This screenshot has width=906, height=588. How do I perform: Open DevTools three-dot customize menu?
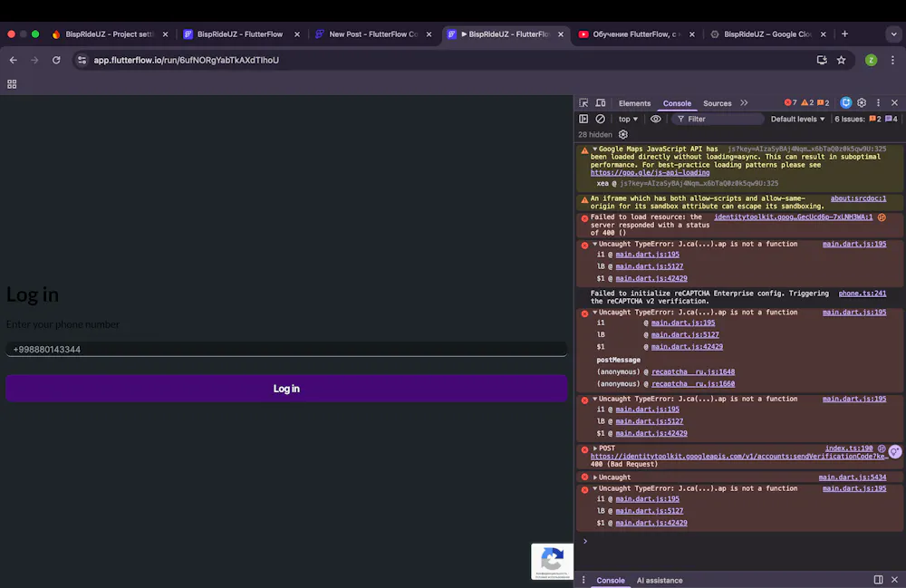pyautogui.click(x=878, y=102)
